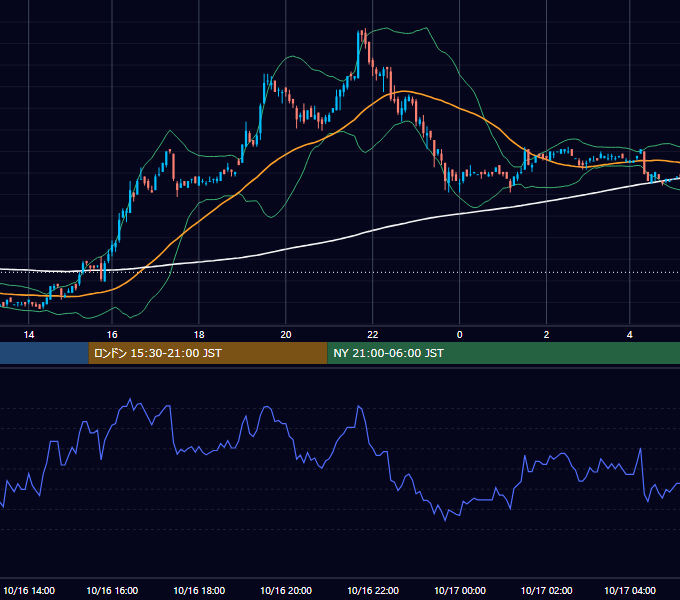
Task: Click the 10/16 16:00 time label
Action: 112,590
